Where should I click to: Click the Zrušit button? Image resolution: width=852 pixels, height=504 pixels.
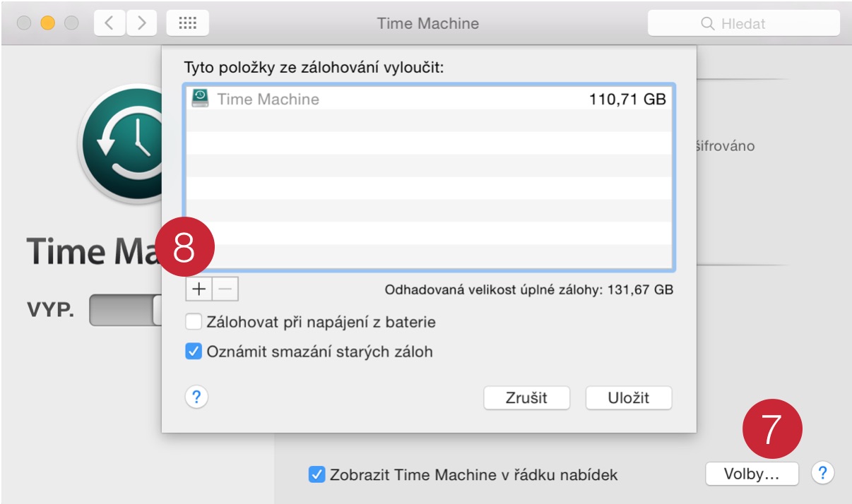(526, 397)
